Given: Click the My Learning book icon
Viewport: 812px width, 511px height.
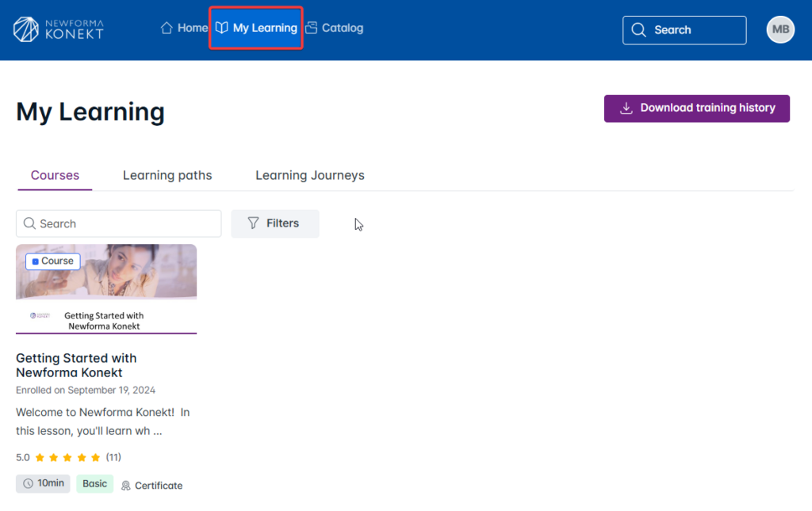Looking at the screenshot, I should 222,28.
